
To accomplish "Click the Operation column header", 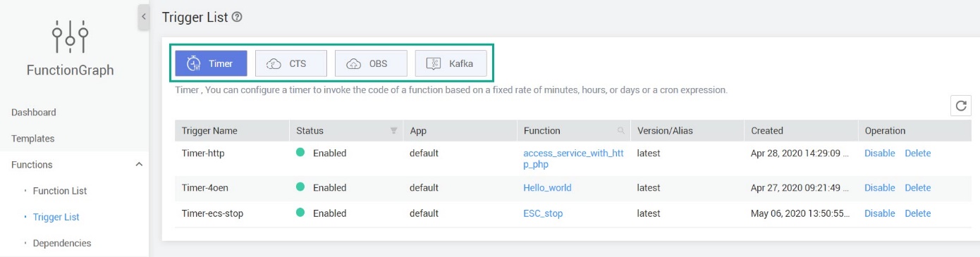I will click(885, 131).
